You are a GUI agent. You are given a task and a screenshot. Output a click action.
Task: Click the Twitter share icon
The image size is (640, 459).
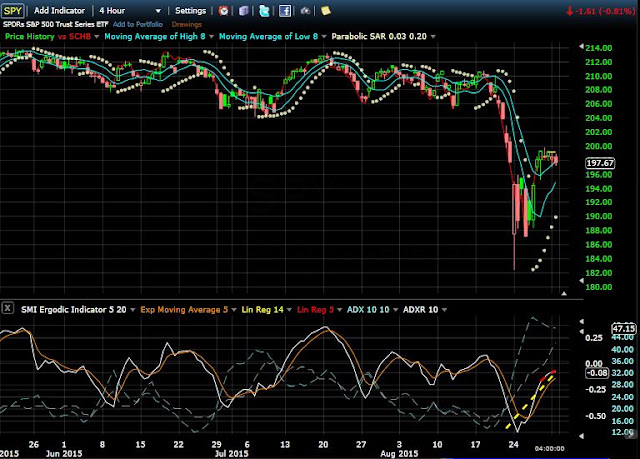(x=264, y=11)
